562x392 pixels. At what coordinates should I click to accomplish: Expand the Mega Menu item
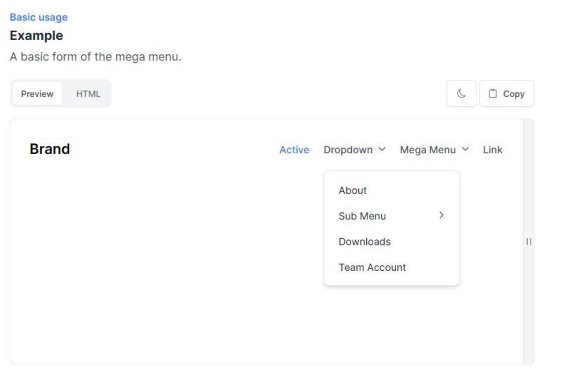coord(428,150)
